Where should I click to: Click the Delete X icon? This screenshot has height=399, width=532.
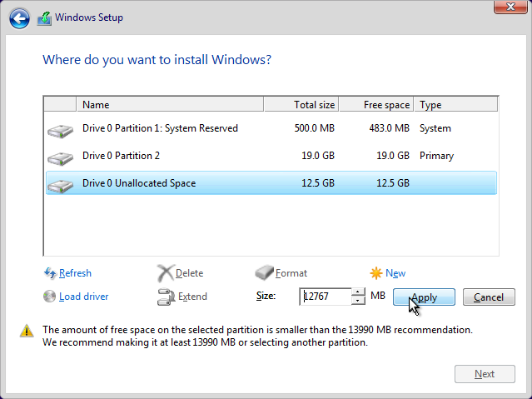click(166, 273)
